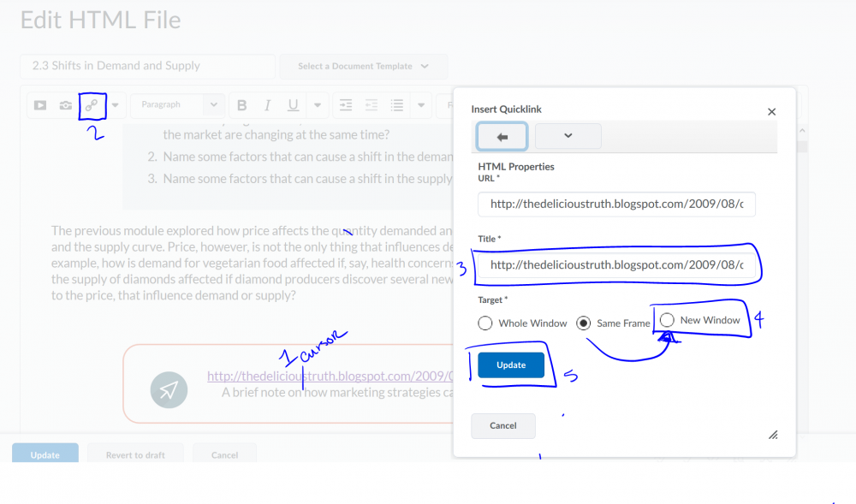The image size is (856, 504).
Task: Click Cancel in the Insert Quicklink dialog
Action: click(503, 425)
